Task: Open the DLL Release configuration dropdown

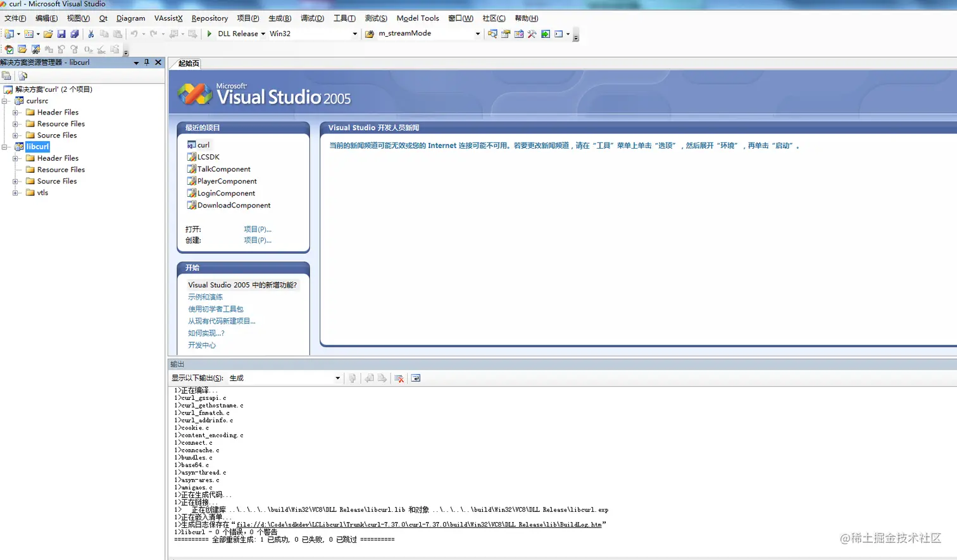Action: (263, 34)
